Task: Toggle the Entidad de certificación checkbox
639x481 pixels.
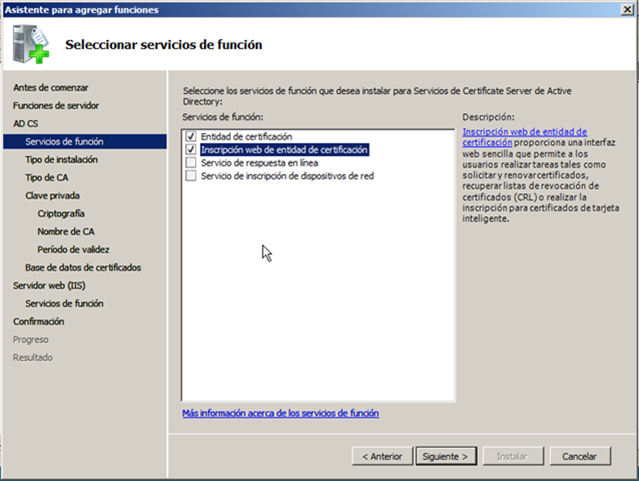Action: pyautogui.click(x=190, y=136)
